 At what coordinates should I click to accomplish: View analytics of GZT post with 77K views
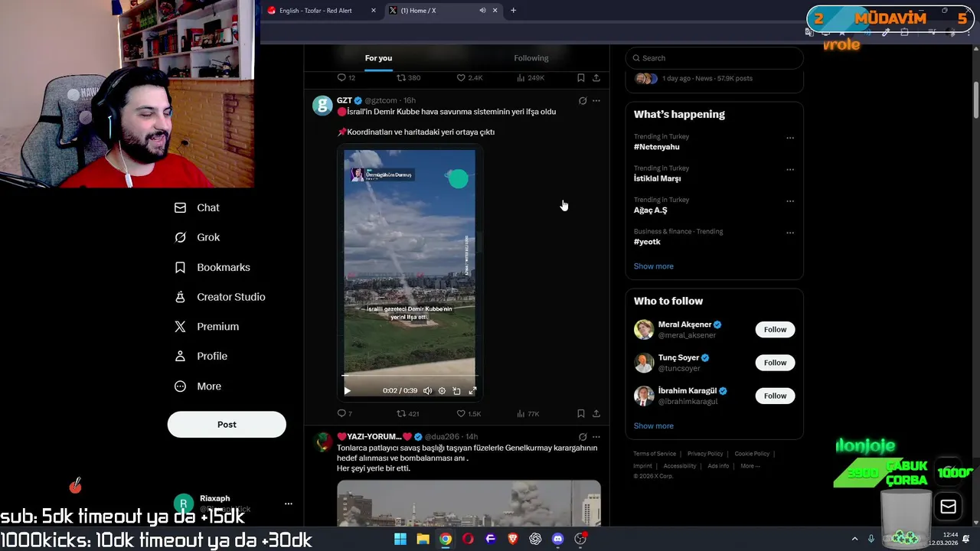[528, 413]
